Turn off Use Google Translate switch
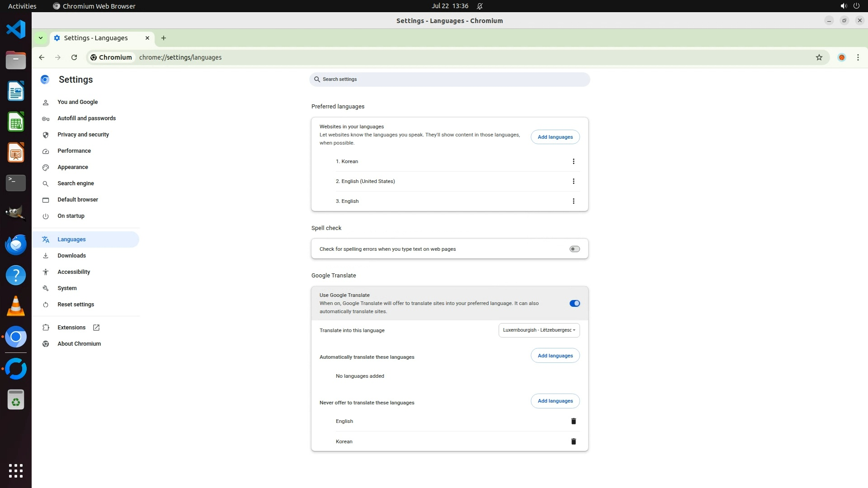The image size is (868, 488). [574, 303]
